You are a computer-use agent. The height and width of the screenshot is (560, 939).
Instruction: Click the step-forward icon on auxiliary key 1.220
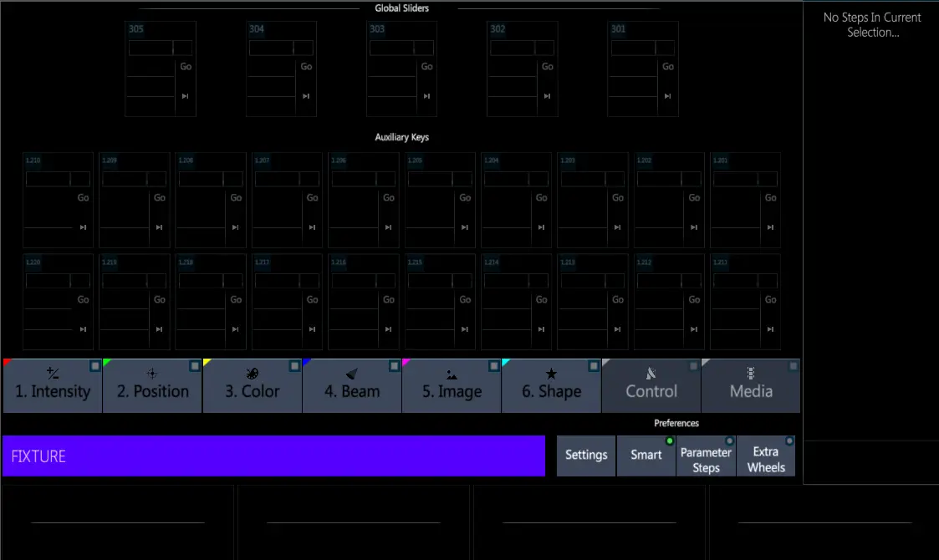click(84, 329)
